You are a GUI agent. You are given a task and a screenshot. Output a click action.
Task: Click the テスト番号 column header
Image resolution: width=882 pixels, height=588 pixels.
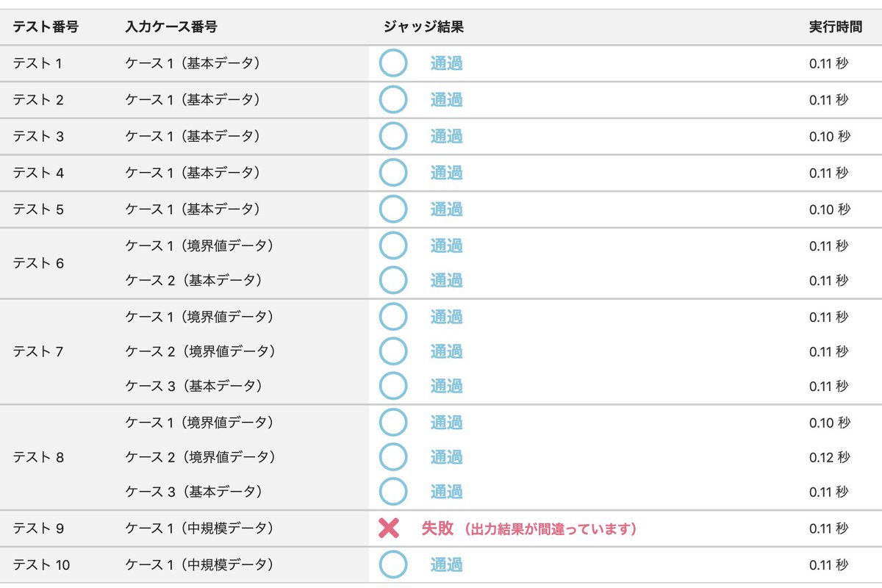(46, 27)
